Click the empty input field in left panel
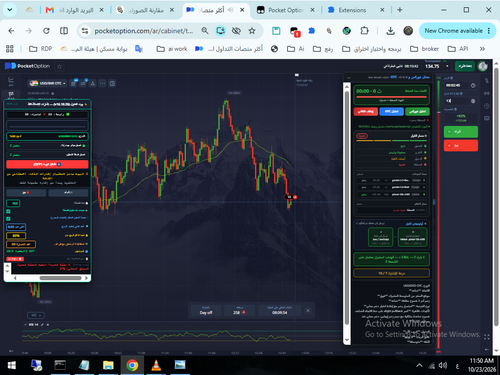The height and width of the screenshot is (375, 500). [x=47, y=125]
